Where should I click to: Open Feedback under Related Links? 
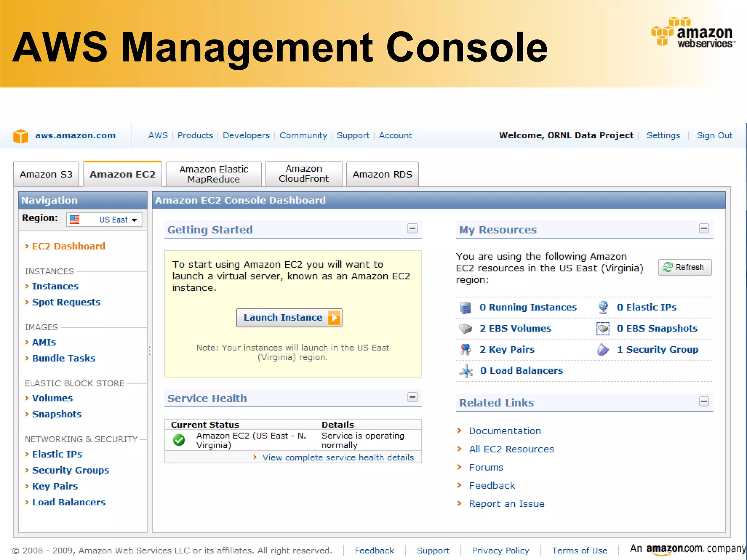492,486
